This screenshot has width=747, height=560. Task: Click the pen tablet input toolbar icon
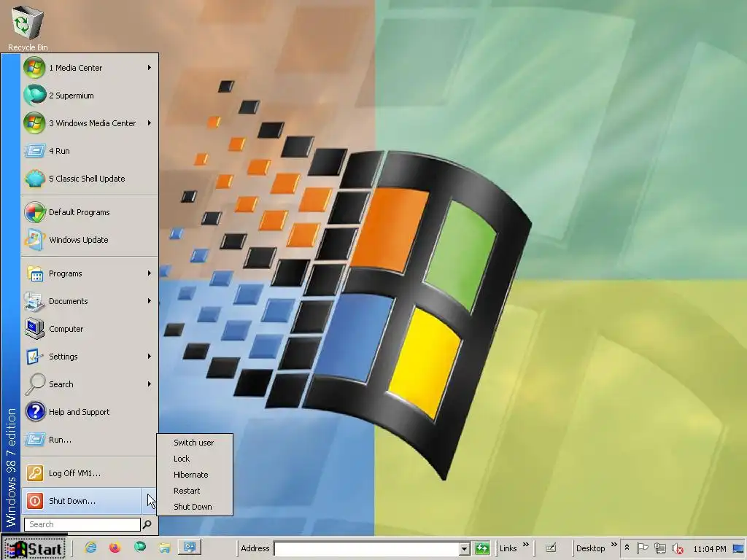(x=551, y=548)
